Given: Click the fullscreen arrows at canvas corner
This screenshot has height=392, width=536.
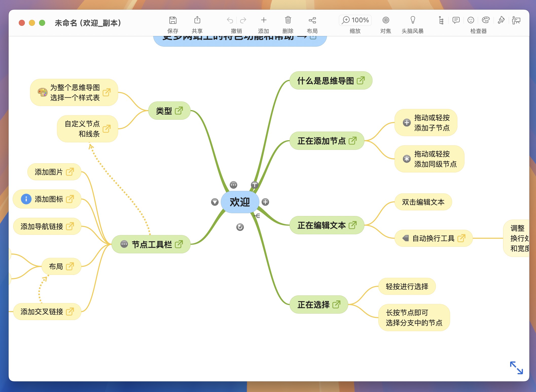Looking at the screenshot, I should [516, 368].
